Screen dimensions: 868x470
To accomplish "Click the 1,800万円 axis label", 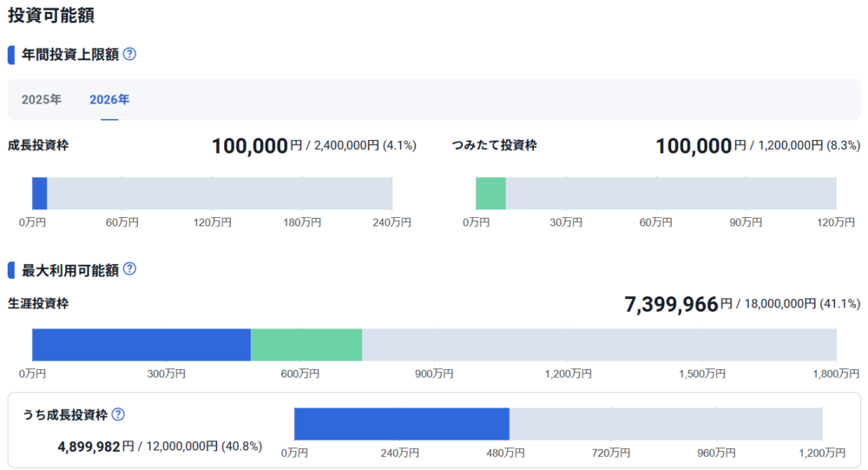I will click(835, 374).
